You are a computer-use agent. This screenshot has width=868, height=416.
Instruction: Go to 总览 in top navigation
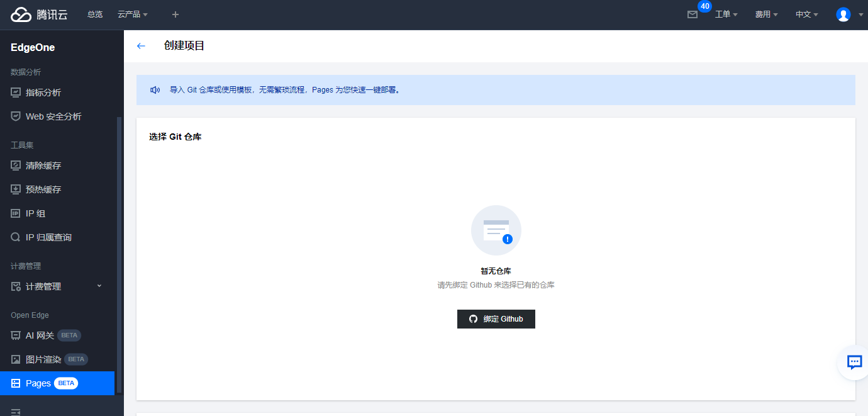(x=95, y=14)
